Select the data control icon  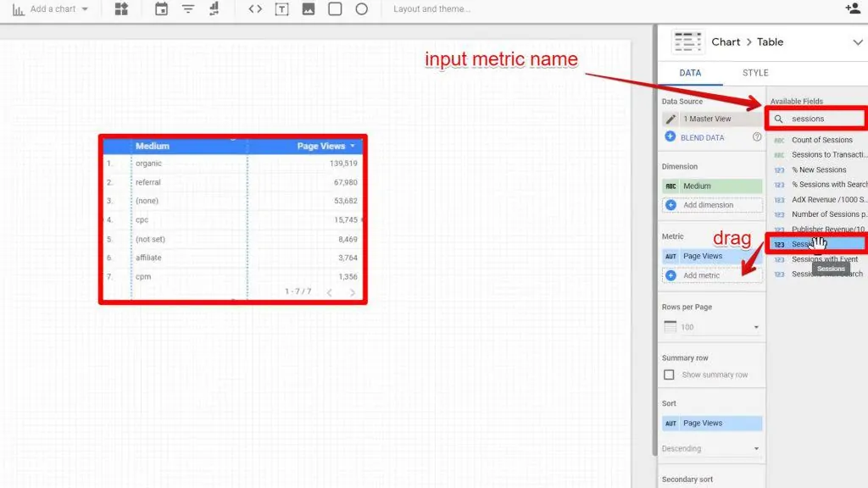pyautogui.click(x=214, y=9)
